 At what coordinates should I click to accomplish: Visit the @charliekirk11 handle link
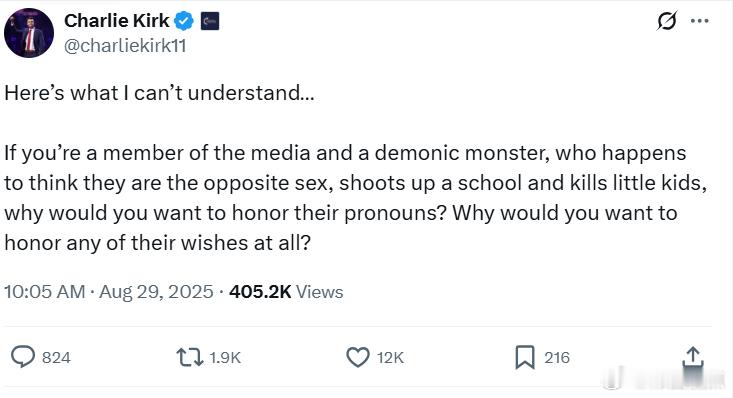[125, 46]
